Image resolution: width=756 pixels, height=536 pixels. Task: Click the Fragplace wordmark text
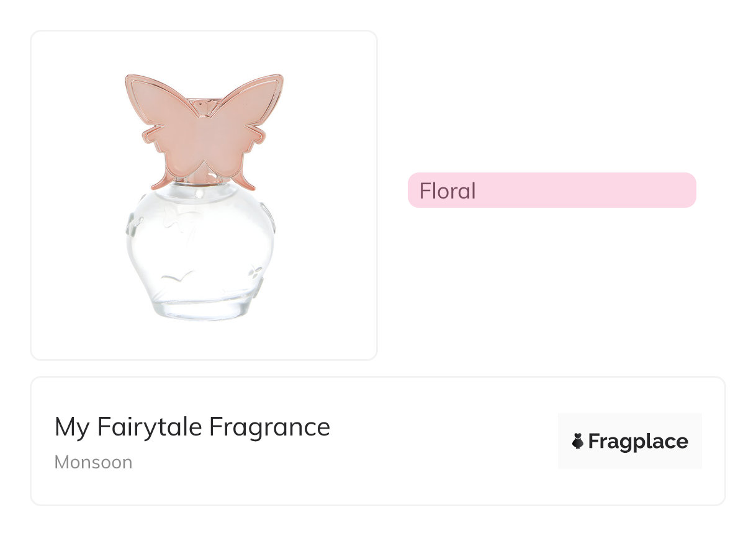(637, 441)
